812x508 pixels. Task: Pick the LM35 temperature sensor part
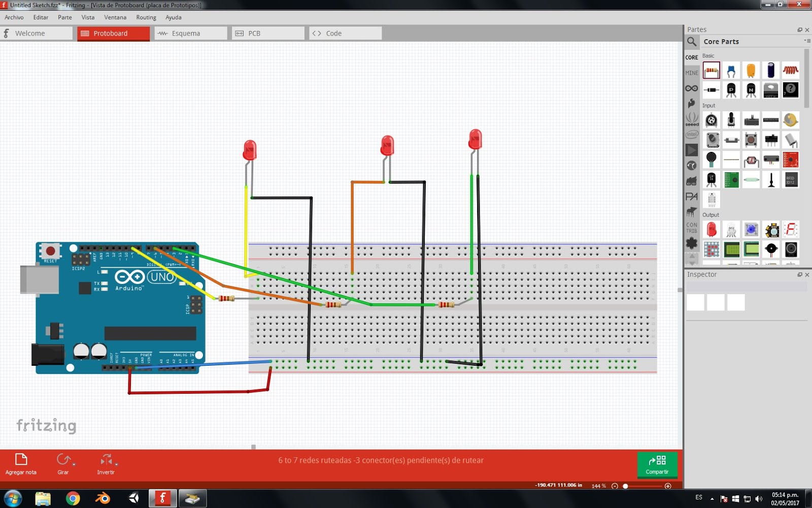tap(712, 180)
